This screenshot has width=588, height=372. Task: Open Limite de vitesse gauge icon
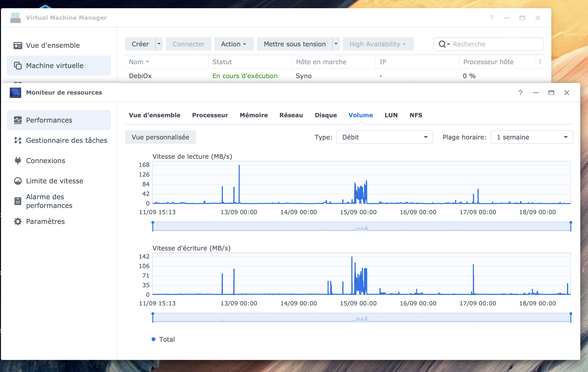[18, 181]
